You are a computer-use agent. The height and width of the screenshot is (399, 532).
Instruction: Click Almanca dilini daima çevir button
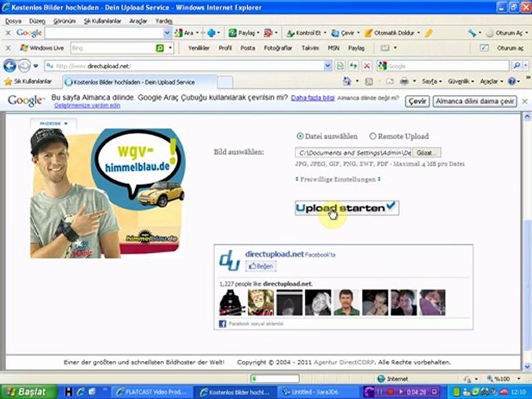[475, 101]
